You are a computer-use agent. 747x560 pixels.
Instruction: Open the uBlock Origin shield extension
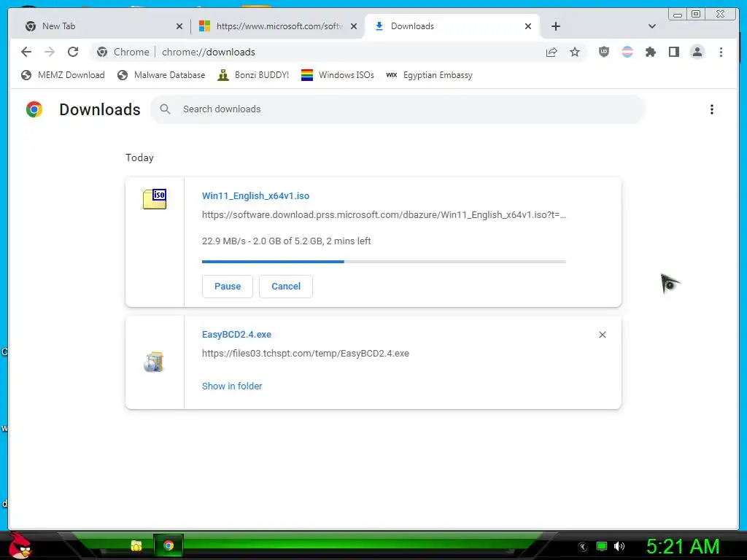coord(603,52)
